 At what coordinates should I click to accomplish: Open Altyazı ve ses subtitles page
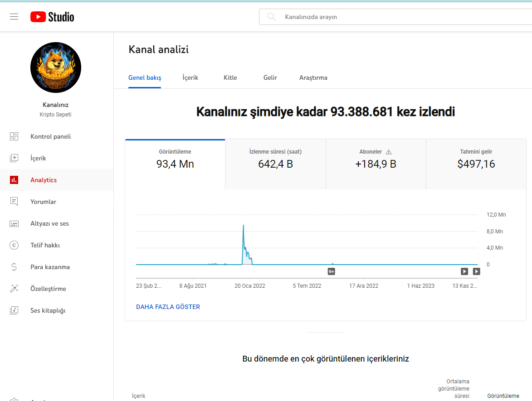click(x=49, y=223)
